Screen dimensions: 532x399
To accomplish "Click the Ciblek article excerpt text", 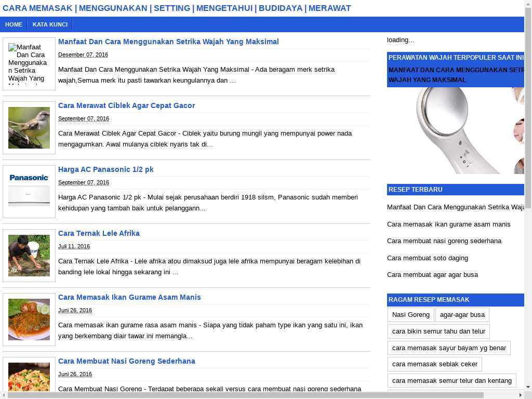I will [205, 139].
